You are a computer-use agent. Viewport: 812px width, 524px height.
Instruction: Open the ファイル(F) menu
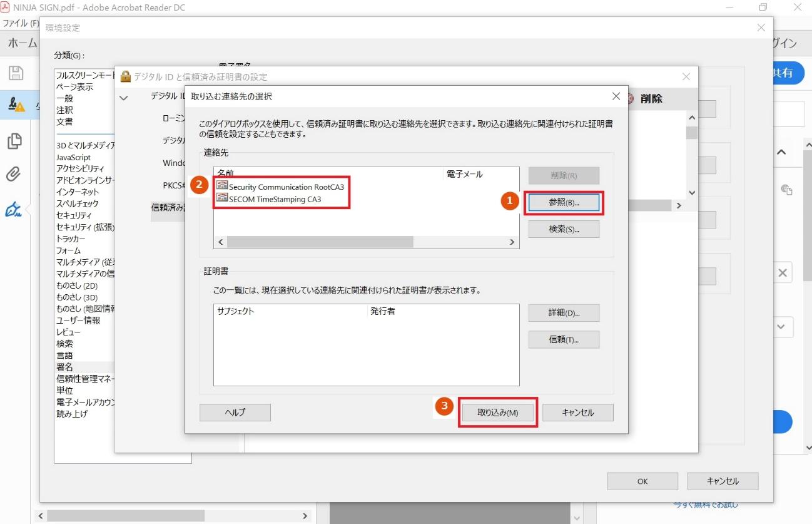(21, 23)
